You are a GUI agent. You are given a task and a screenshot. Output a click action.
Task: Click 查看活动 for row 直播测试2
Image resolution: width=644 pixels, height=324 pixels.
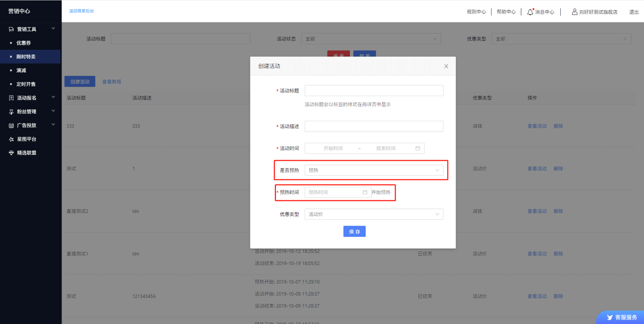[x=537, y=211]
